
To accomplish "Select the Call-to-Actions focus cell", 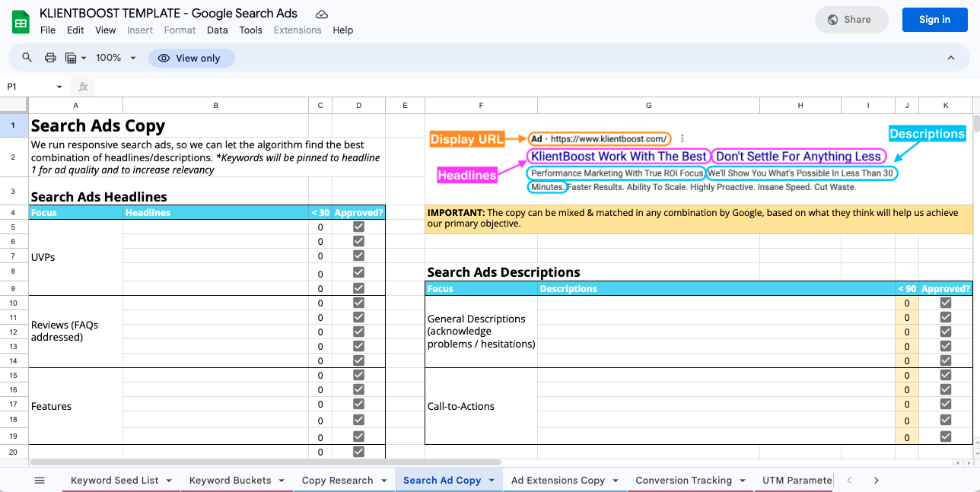I will tap(481, 406).
